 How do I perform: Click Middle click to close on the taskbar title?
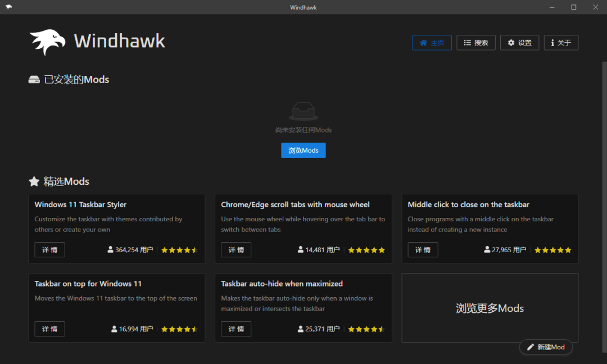point(468,204)
